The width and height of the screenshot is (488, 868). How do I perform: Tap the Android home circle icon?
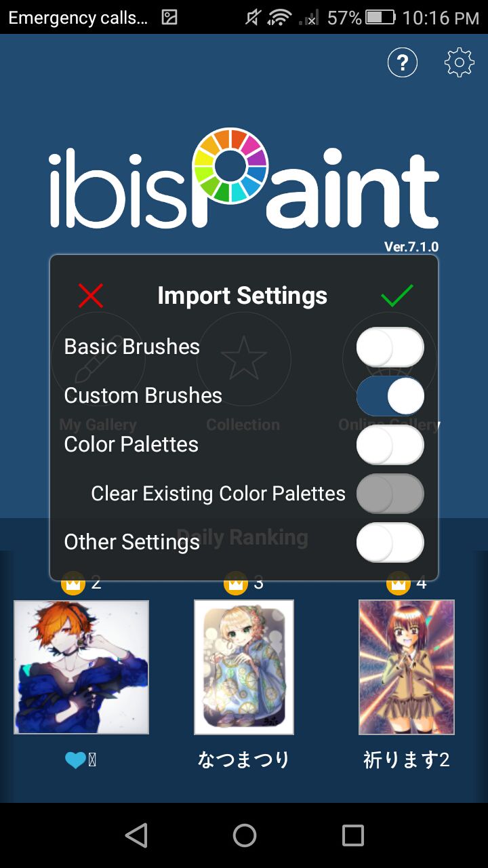pos(245,835)
